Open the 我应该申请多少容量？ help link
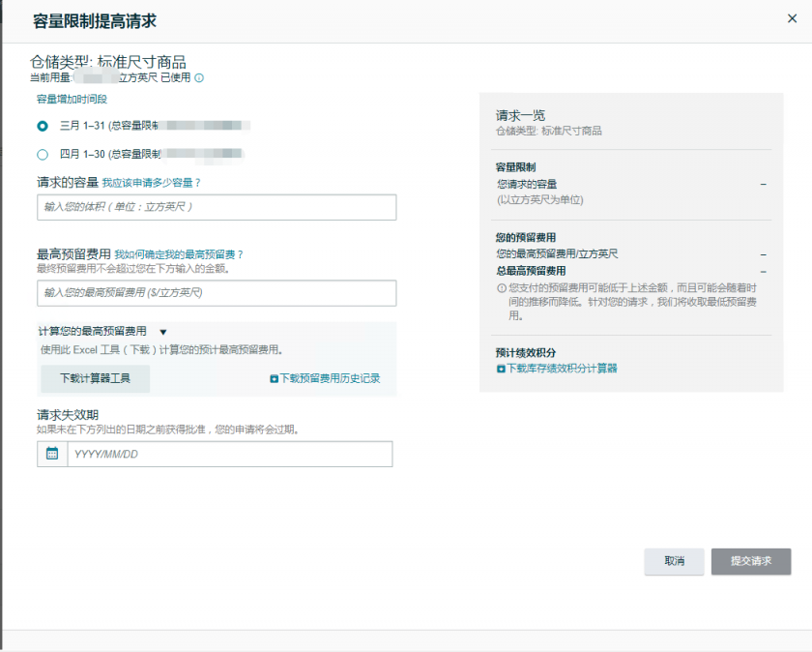812x652 pixels. [151, 183]
